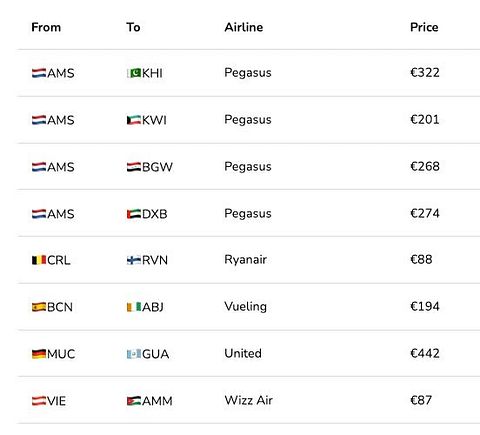Click the Airline column header

[244, 27]
